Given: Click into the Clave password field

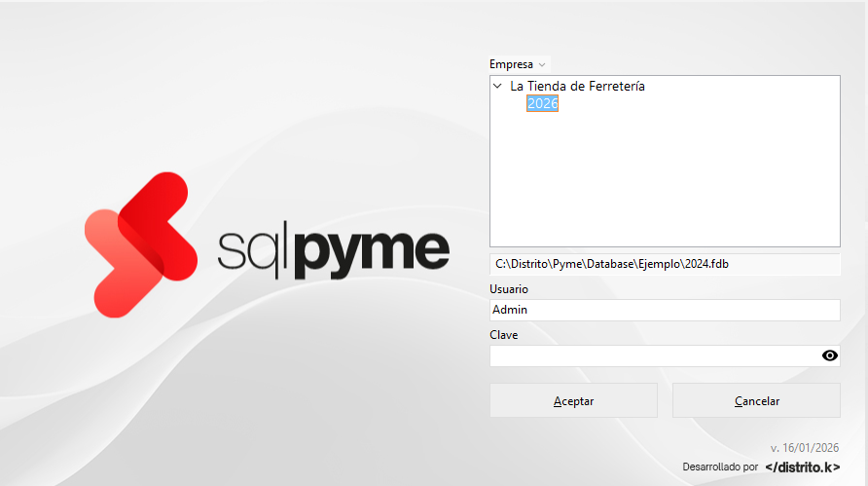Looking at the screenshot, I should point(652,355).
